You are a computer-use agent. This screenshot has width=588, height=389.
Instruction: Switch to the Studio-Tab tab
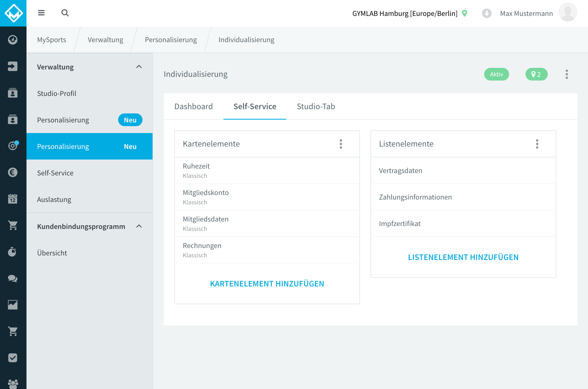coord(316,106)
